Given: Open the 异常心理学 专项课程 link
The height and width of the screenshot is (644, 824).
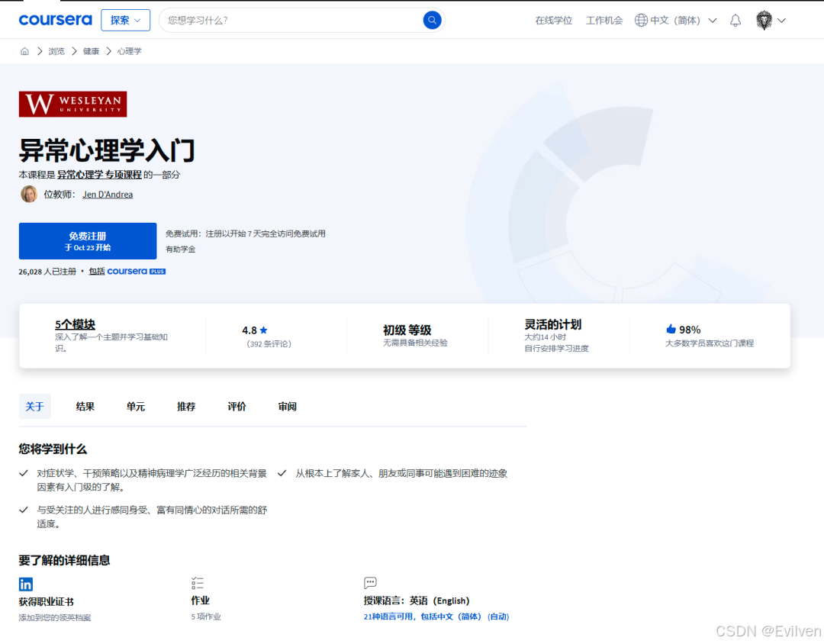Looking at the screenshot, I should [x=100, y=175].
